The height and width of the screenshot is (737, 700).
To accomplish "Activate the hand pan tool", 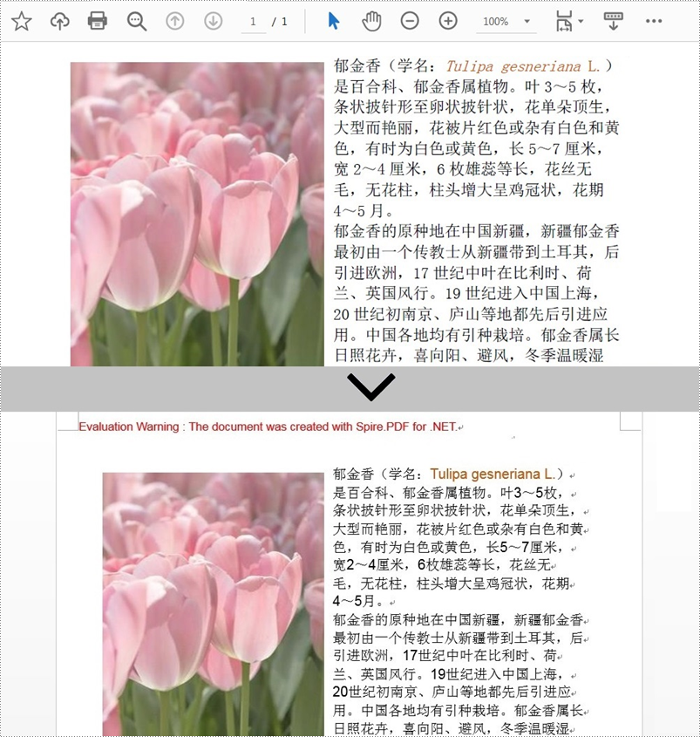I will [371, 21].
